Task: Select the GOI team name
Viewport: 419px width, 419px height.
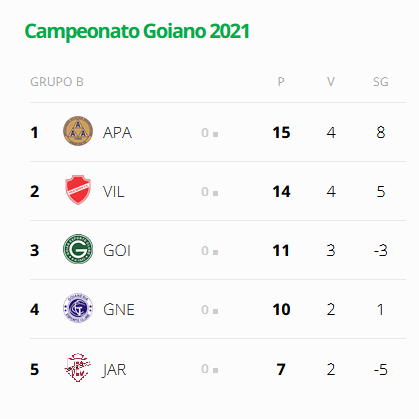Action: pos(117,251)
